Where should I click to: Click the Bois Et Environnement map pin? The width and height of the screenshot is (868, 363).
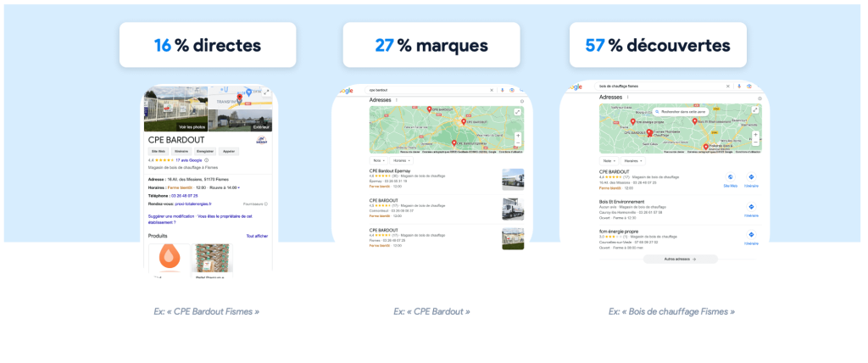coord(694,121)
